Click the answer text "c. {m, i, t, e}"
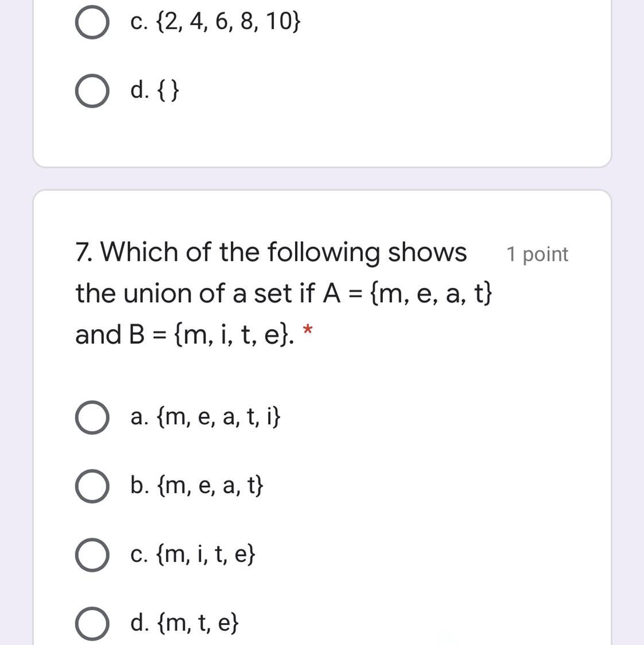644x645 pixels. (193, 554)
